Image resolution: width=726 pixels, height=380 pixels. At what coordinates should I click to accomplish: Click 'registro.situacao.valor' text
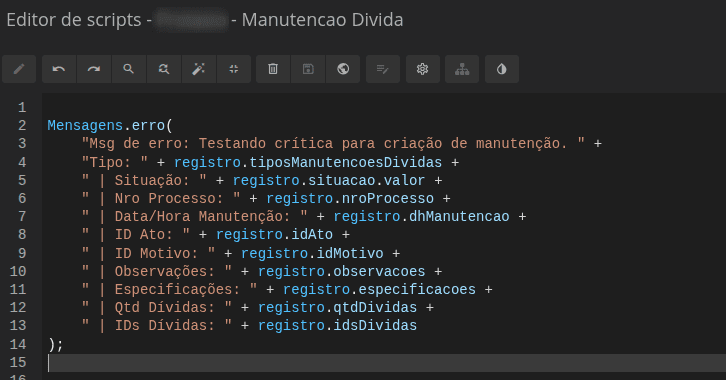(329, 181)
